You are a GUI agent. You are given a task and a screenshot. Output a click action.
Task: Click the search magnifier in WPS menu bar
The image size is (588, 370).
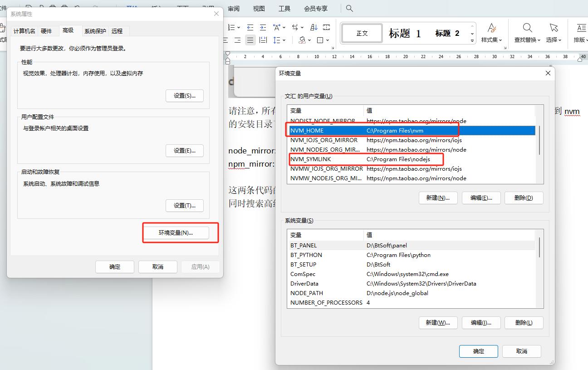(349, 8)
